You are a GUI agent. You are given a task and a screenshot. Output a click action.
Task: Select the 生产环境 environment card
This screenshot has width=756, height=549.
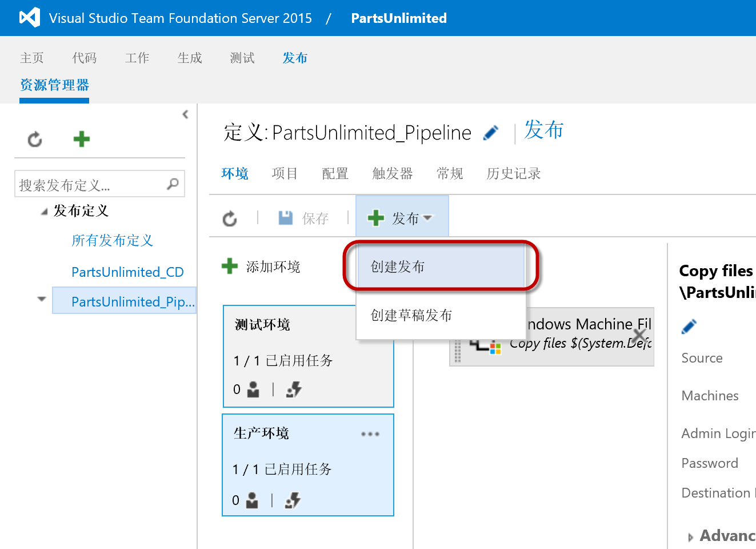pos(308,465)
